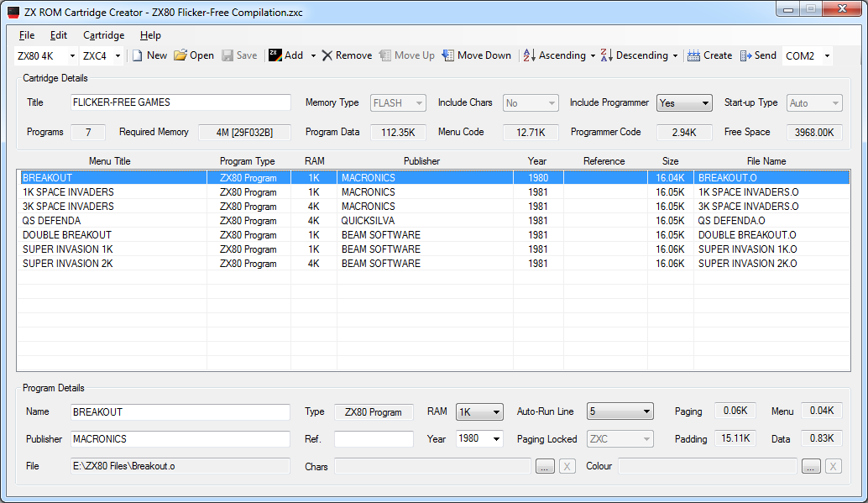Open the Cartridge menu
Image resolution: width=868 pixels, height=503 pixels.
tap(103, 35)
